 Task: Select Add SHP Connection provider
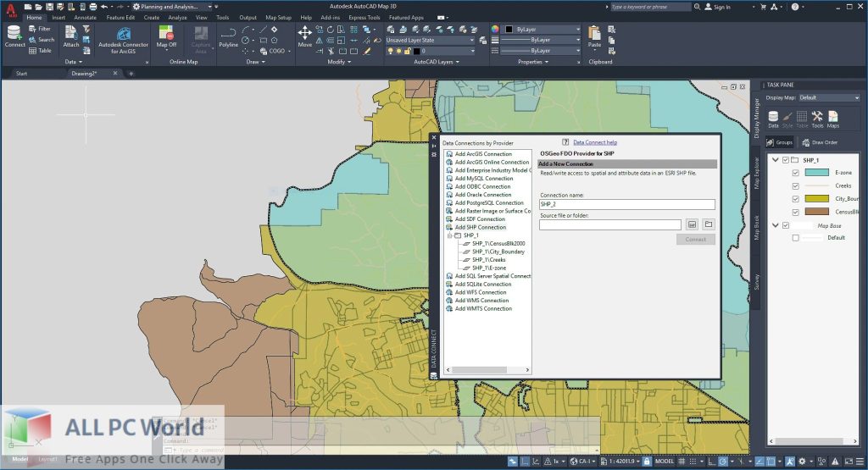[x=480, y=227]
